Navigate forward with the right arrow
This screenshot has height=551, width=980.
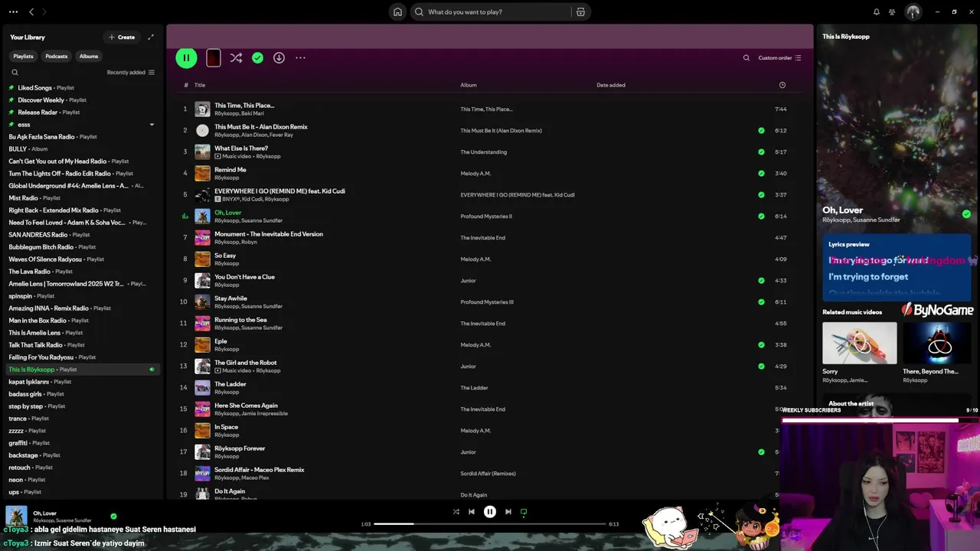click(x=44, y=11)
